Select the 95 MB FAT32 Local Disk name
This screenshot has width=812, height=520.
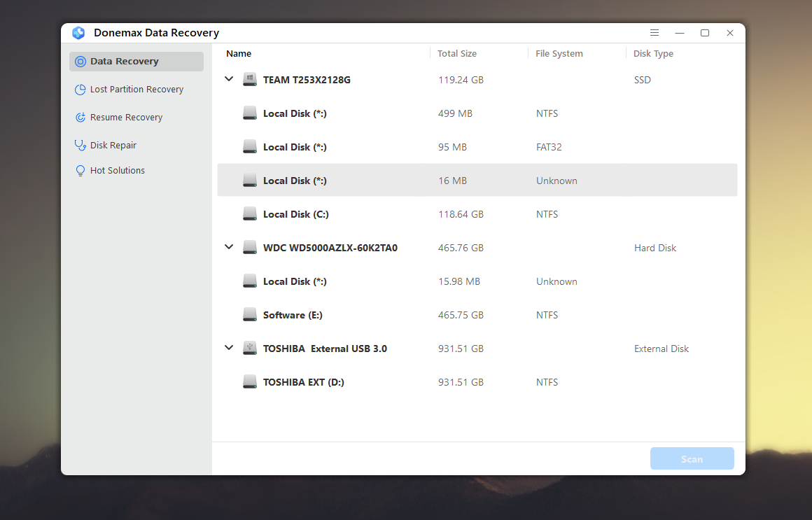coord(295,147)
